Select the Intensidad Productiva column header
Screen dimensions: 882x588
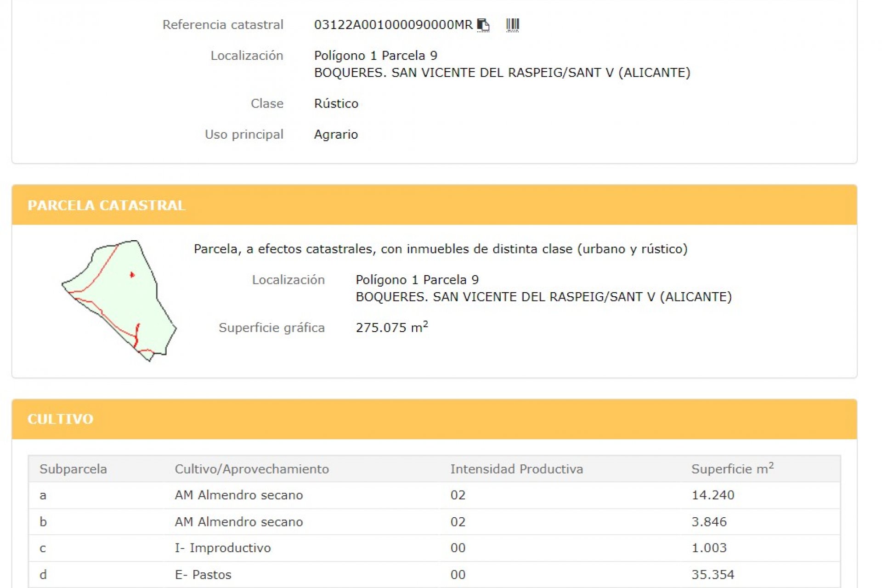(517, 469)
